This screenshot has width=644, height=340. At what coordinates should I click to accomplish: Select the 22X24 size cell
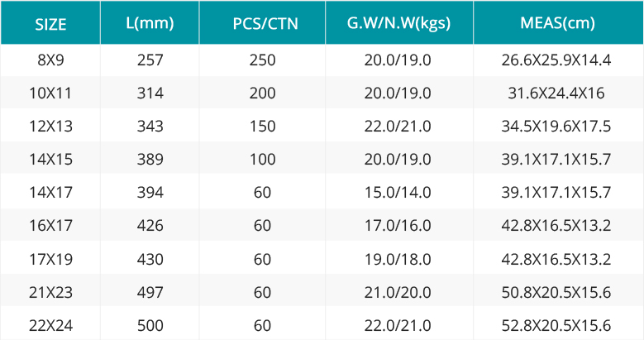pyautogui.click(x=50, y=325)
